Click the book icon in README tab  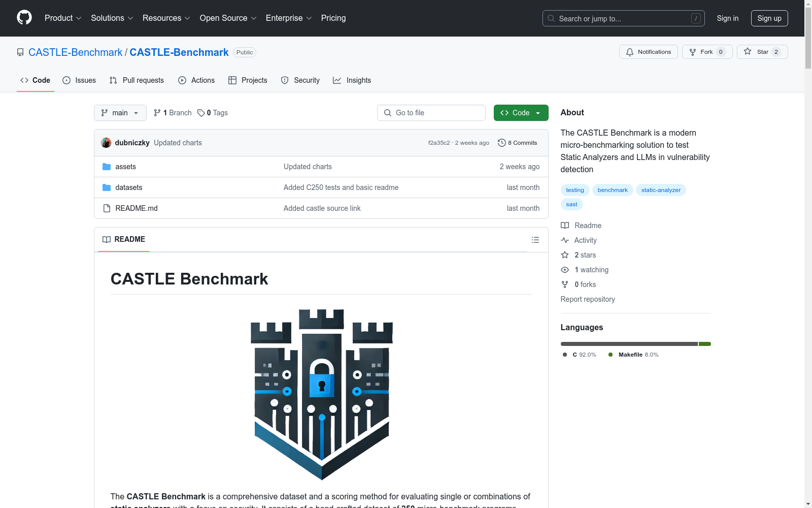107,239
